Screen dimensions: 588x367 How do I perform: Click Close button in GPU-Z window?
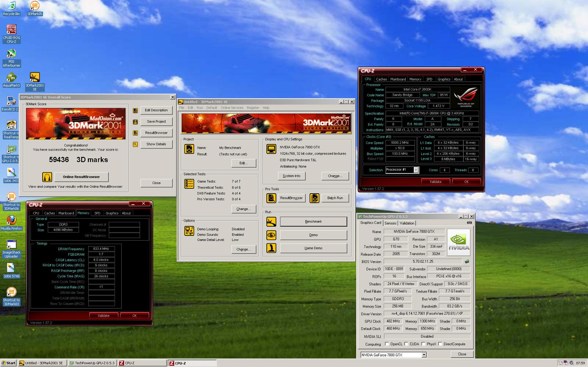click(462, 354)
